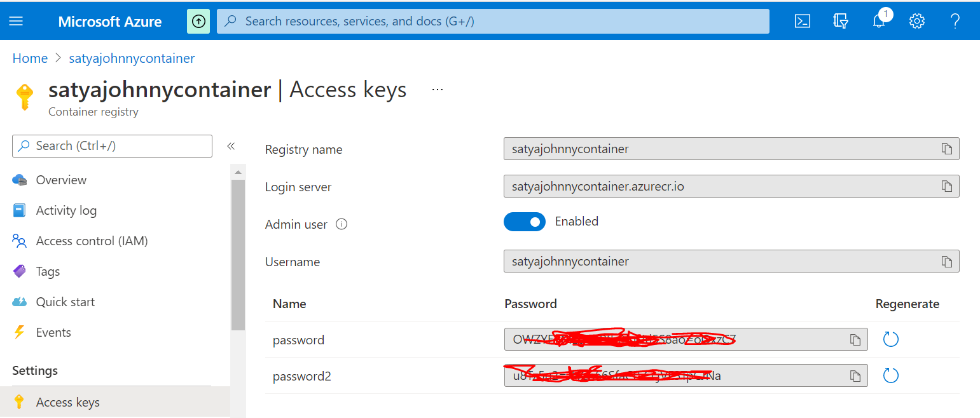Copy the Login server value
The image size is (980, 418).
947,187
